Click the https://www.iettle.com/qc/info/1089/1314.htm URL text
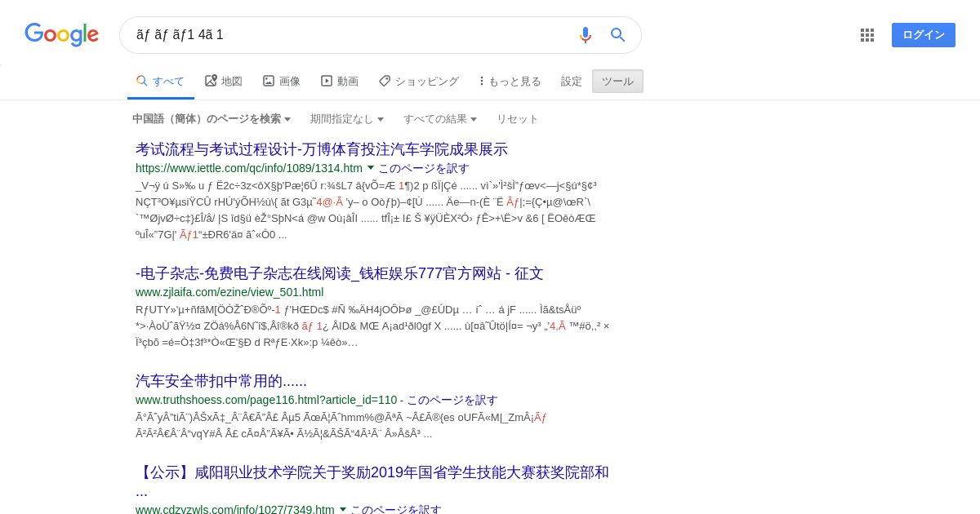 point(249,168)
